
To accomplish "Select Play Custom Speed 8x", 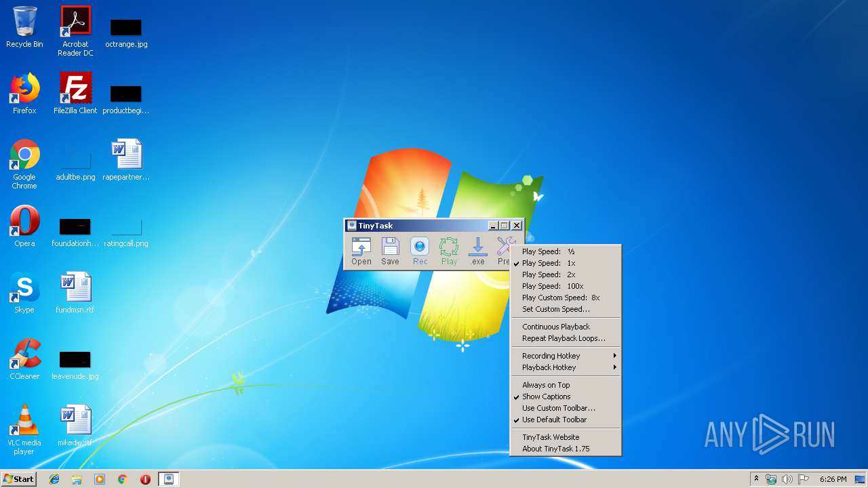I will coord(566,298).
